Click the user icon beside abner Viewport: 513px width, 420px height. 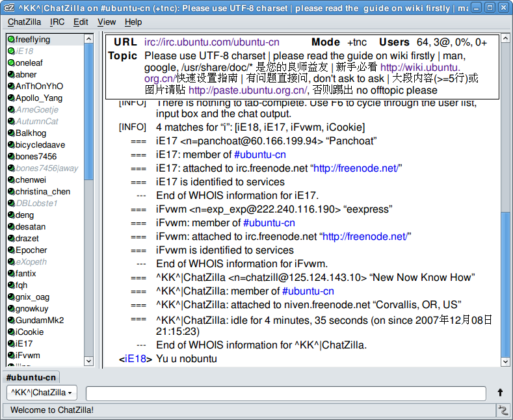point(11,75)
